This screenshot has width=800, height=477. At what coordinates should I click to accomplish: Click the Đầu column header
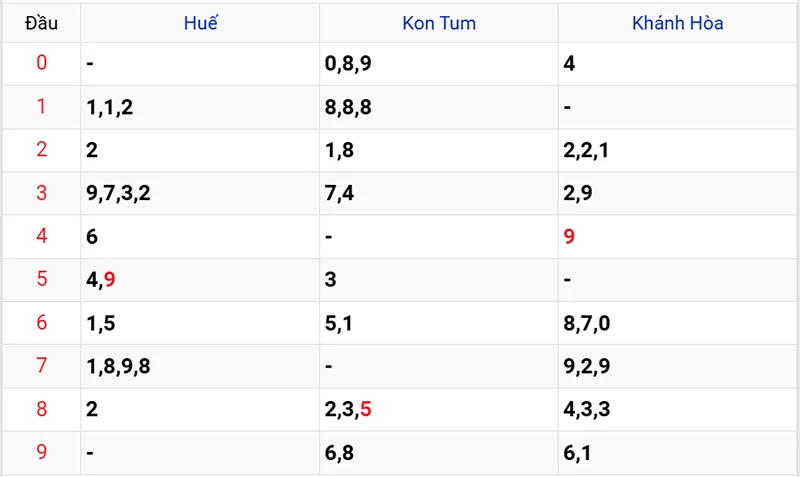click(41, 23)
